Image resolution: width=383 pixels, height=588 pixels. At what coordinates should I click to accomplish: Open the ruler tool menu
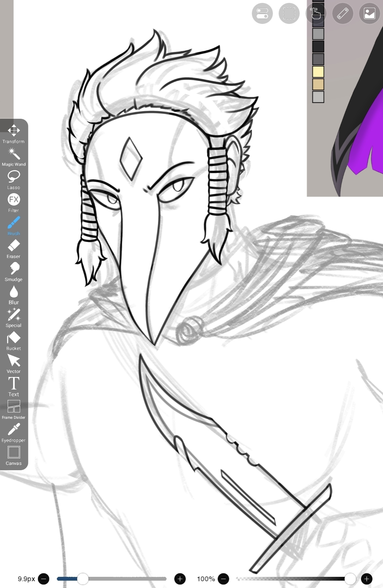click(x=342, y=13)
